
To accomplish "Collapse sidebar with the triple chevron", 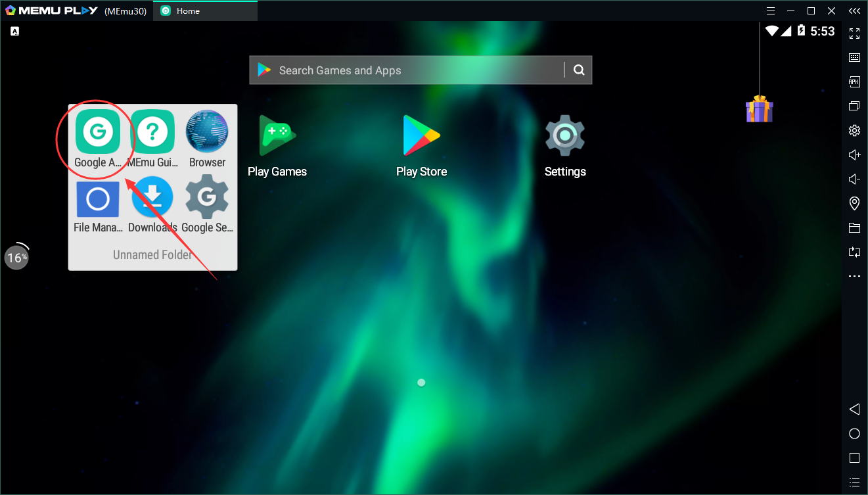I will pos(854,11).
